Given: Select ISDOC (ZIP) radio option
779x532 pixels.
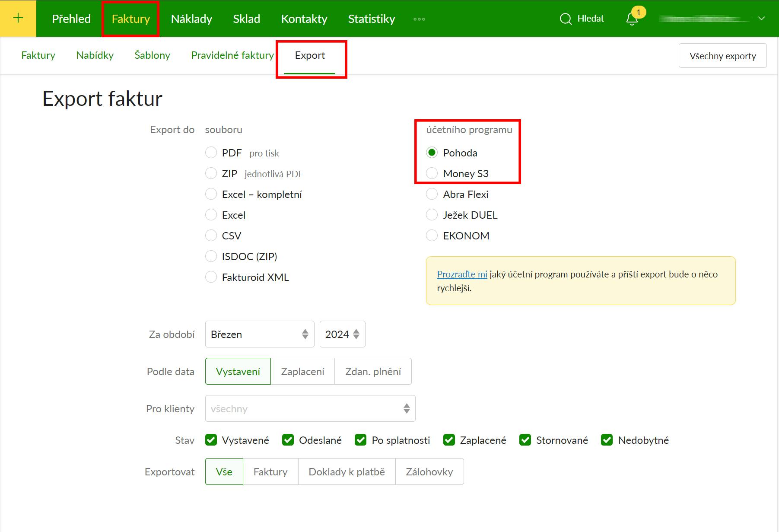Looking at the screenshot, I should 211,256.
